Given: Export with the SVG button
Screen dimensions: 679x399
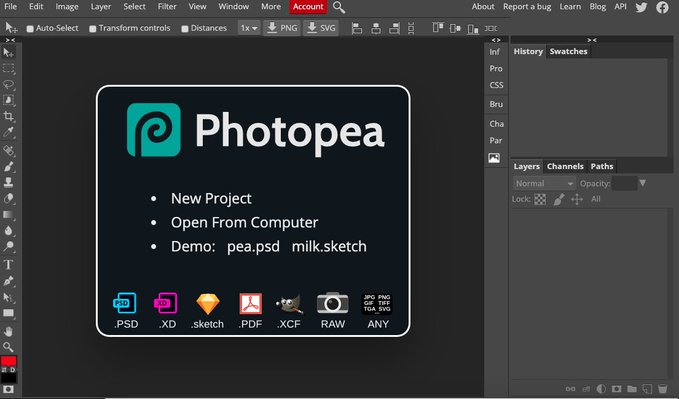Looking at the screenshot, I should (321, 28).
